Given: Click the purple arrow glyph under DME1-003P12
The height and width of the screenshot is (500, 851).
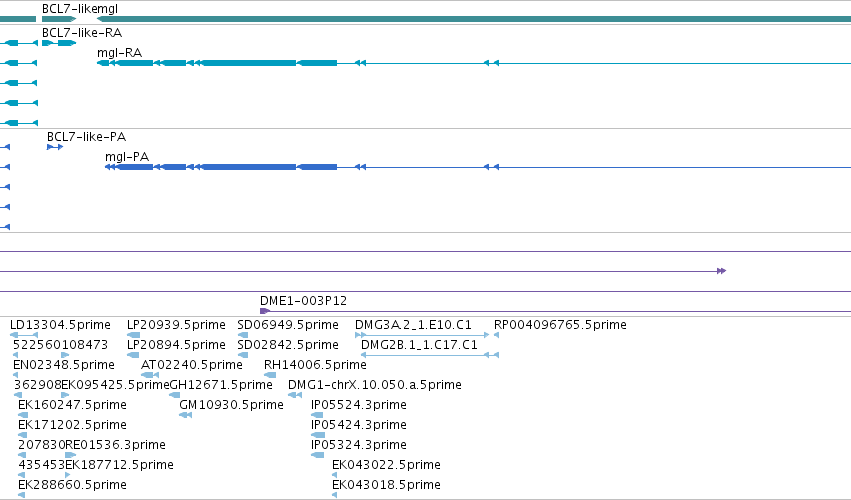Looking at the screenshot, I should pos(265,311).
